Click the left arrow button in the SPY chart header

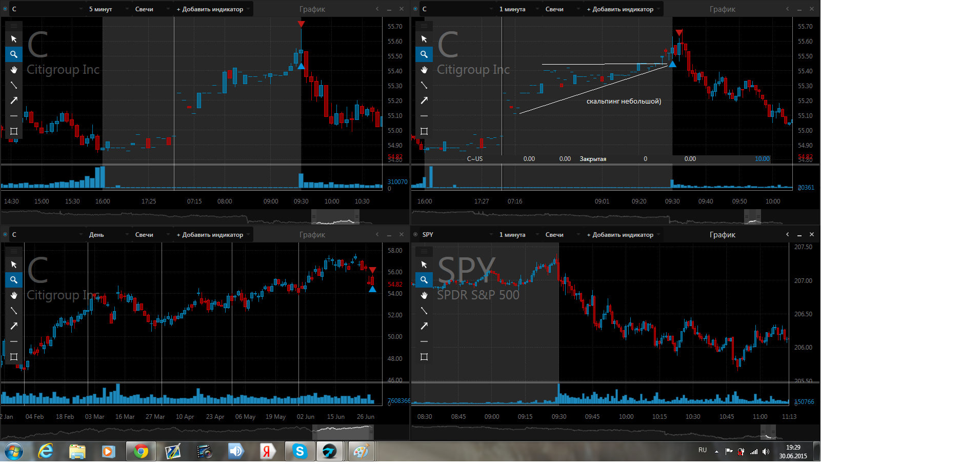coord(788,234)
